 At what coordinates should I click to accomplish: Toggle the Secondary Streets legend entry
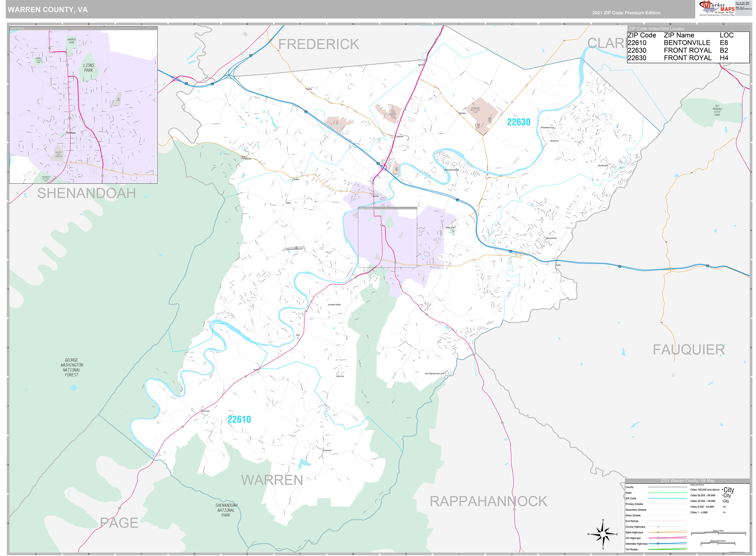click(636, 510)
